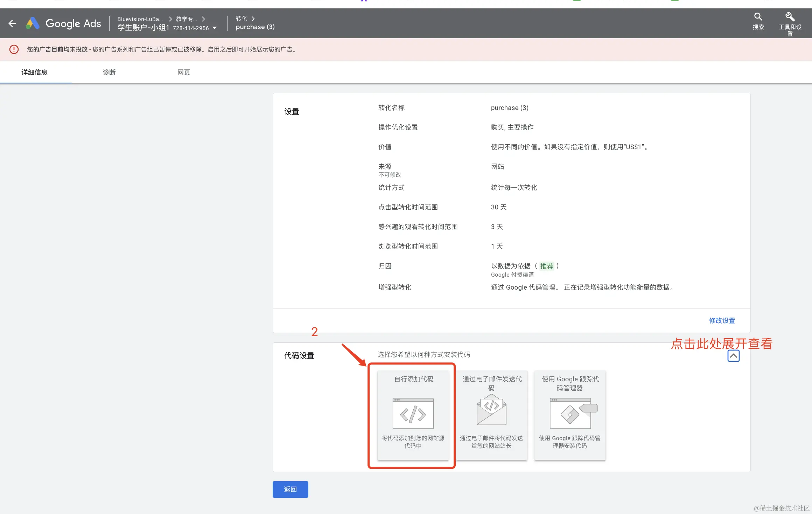Click the red warning alert icon
Screen dimensions: 812x514
[x=14, y=49]
